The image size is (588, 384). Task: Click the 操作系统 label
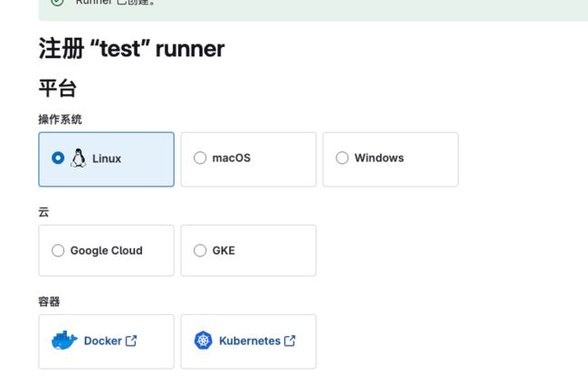[60, 120]
